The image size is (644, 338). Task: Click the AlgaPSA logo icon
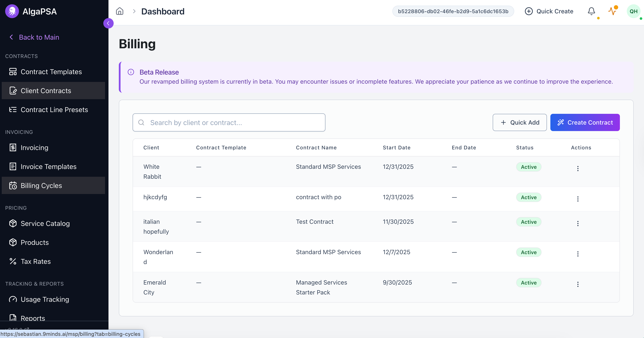tap(12, 11)
